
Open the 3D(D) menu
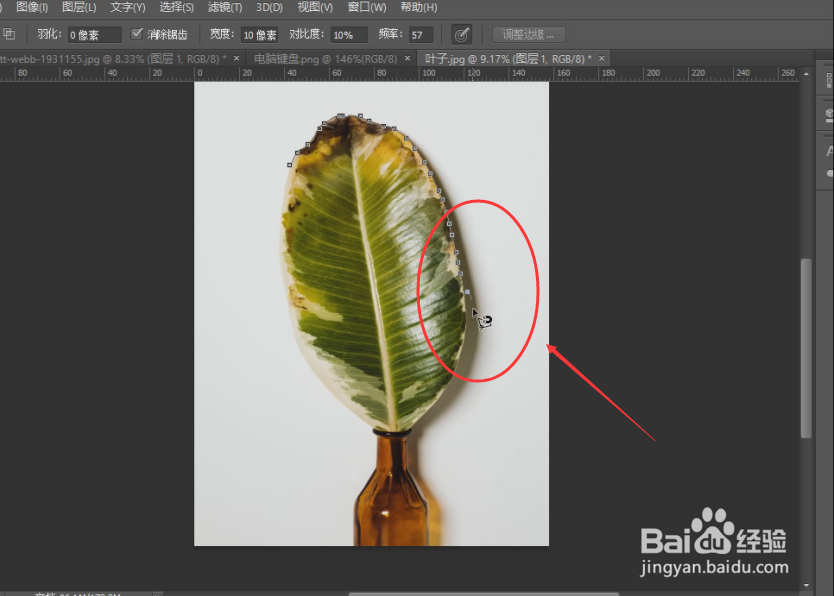click(x=269, y=7)
